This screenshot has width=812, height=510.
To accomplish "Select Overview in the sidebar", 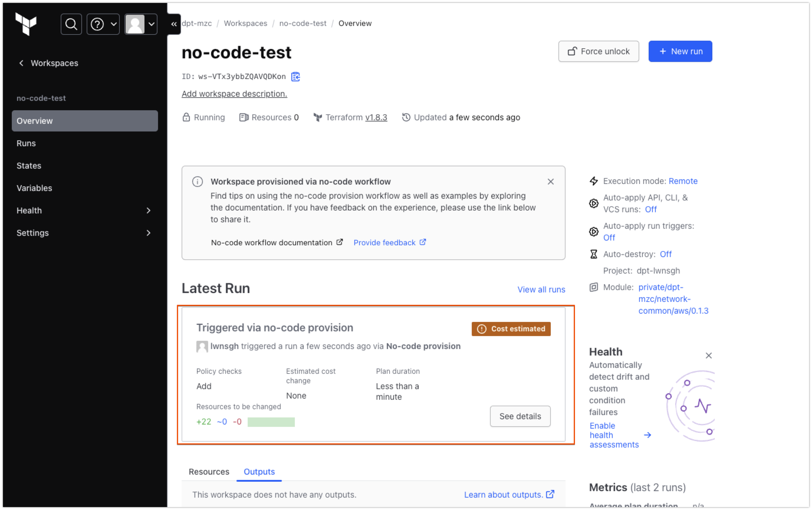I will [85, 121].
